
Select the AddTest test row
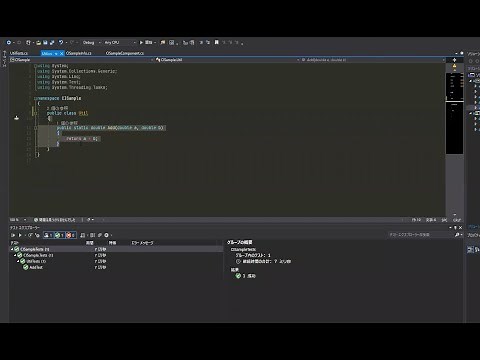tap(116, 267)
